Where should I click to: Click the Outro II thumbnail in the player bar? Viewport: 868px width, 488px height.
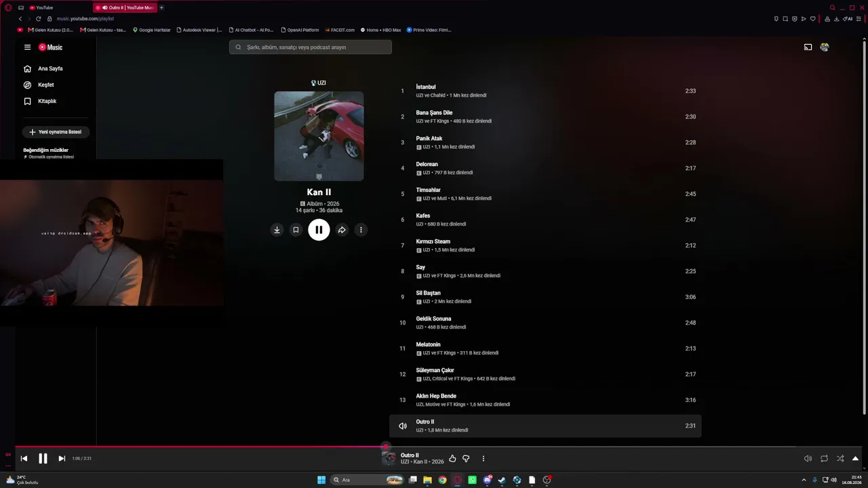click(x=389, y=459)
